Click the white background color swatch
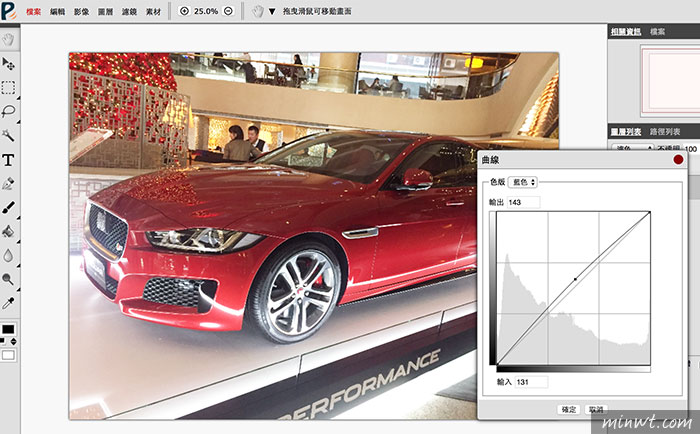 8,355
